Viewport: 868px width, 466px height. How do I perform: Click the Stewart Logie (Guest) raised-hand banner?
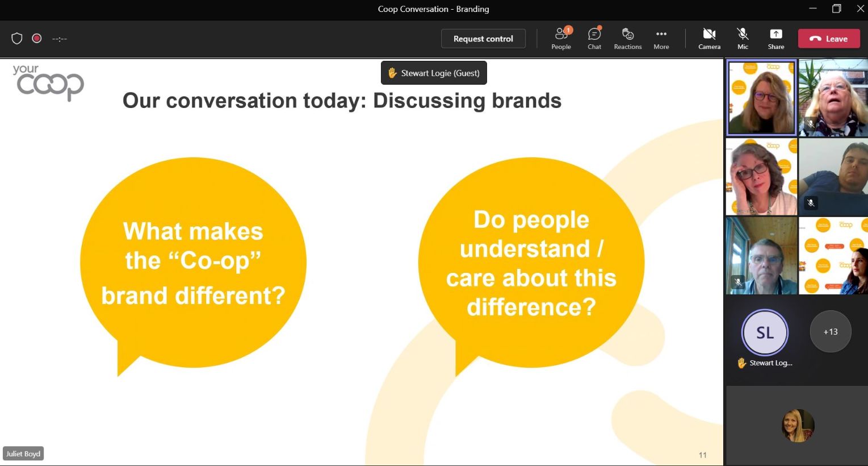click(434, 73)
